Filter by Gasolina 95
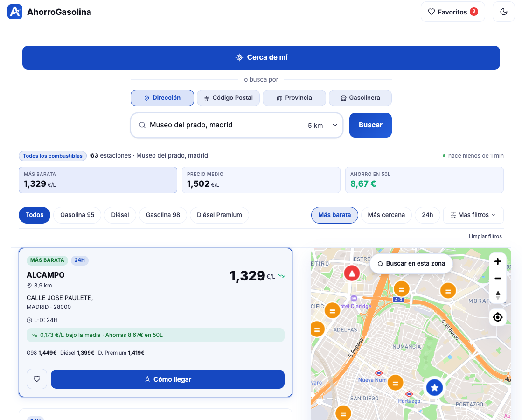This screenshot has height=420, width=522. [77, 215]
